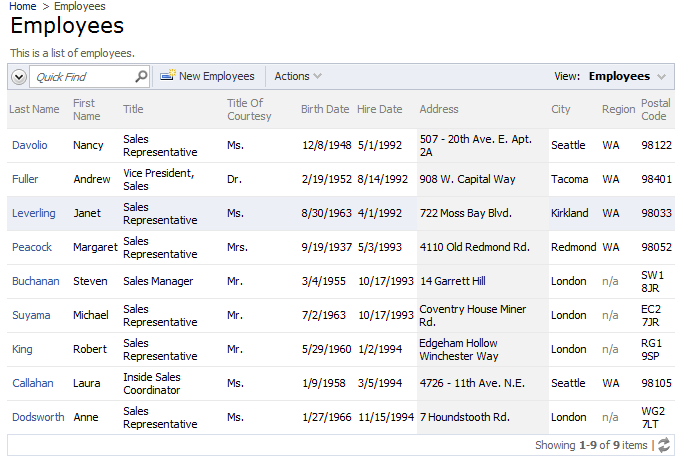680x459 pixels.
Task: Click the Quick Find magnifier icon
Action: point(141,77)
